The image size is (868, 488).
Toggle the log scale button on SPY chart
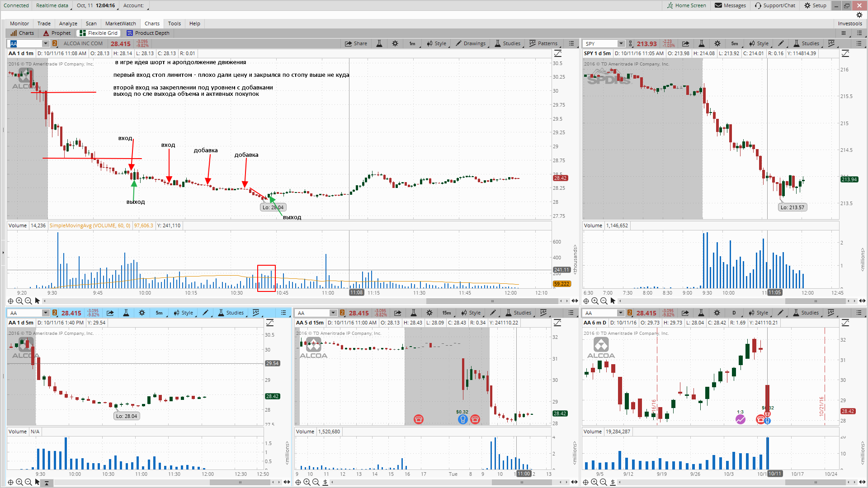coord(845,54)
